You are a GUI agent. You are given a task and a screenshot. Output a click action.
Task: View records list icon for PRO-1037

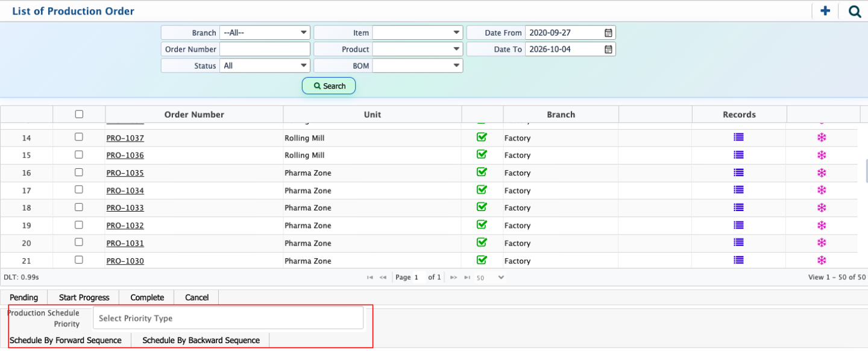click(738, 138)
